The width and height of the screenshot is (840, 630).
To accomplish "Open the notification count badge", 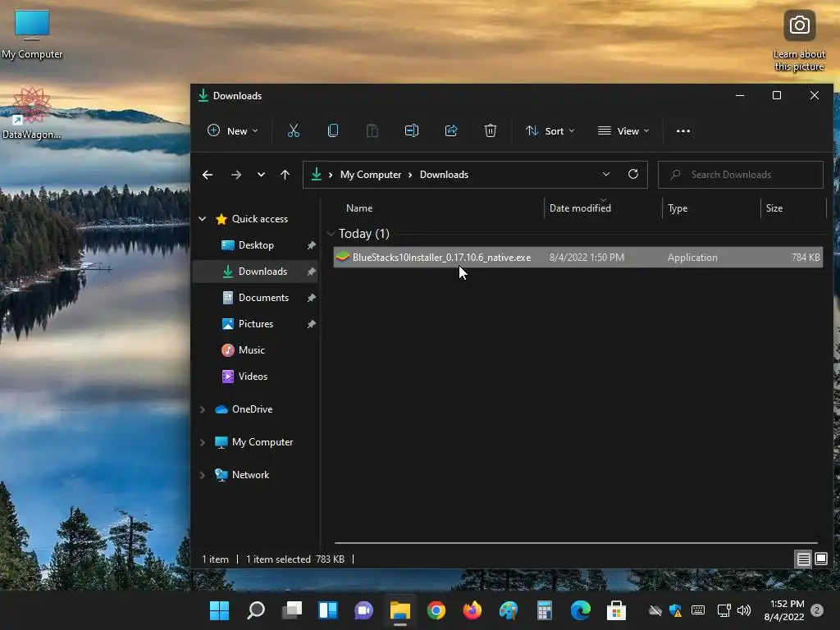I will click(817, 610).
